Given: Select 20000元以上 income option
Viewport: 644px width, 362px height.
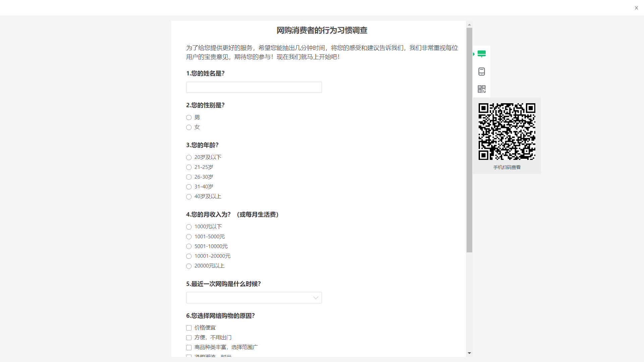Looking at the screenshot, I should [x=189, y=266].
